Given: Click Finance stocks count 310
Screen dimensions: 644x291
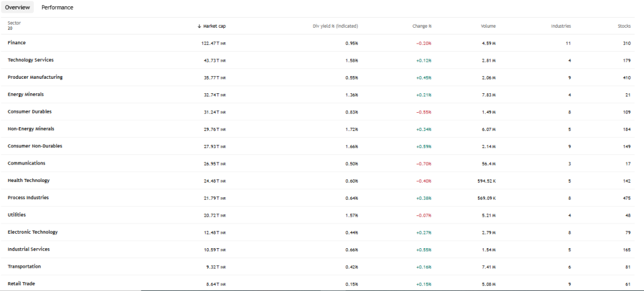Looking at the screenshot, I should (627, 43).
